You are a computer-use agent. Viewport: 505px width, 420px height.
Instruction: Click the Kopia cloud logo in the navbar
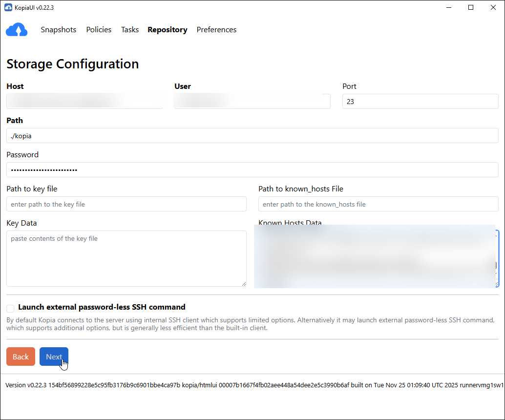coord(17,29)
